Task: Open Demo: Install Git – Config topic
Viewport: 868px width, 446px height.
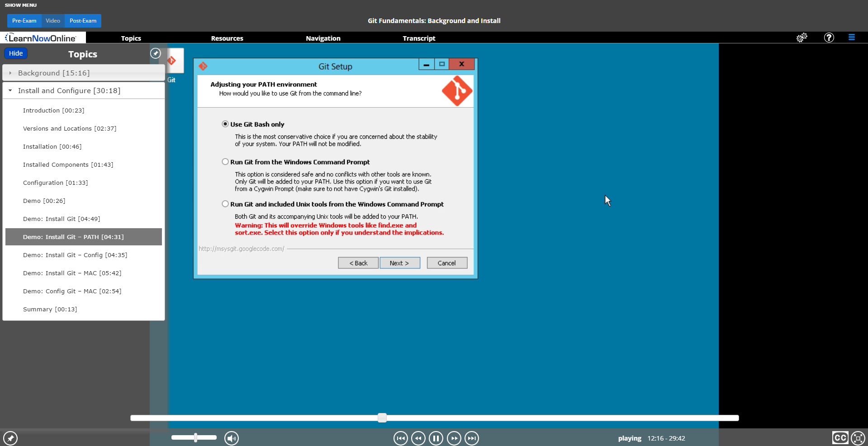Action: click(75, 255)
